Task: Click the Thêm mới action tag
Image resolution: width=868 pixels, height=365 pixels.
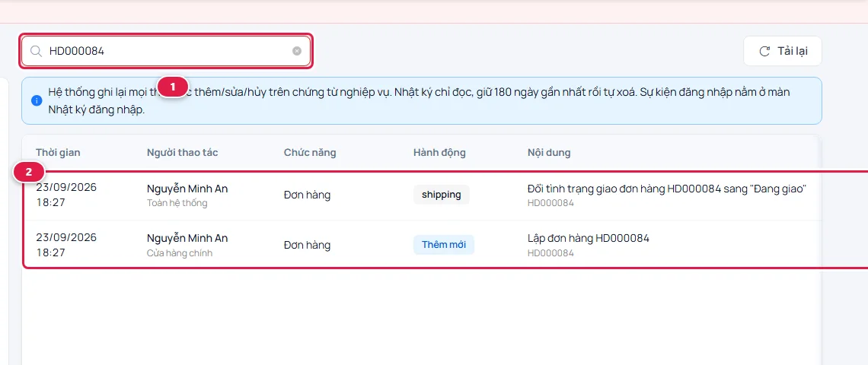Action: pyautogui.click(x=443, y=244)
